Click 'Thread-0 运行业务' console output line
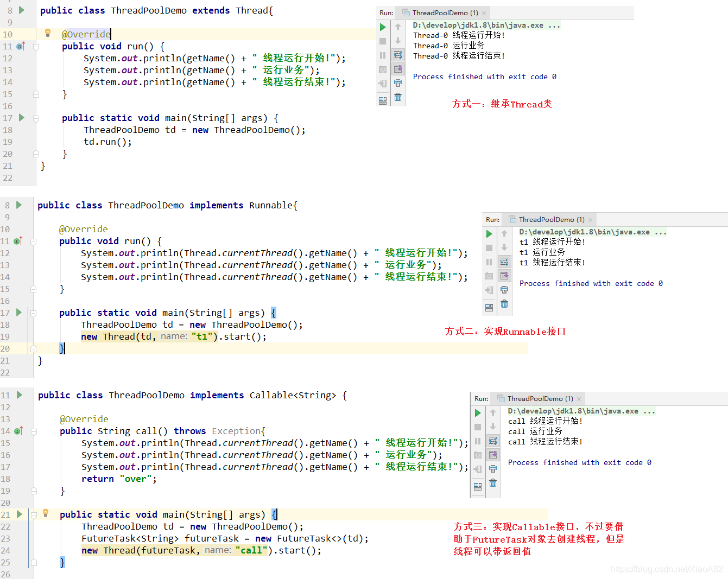 (449, 46)
